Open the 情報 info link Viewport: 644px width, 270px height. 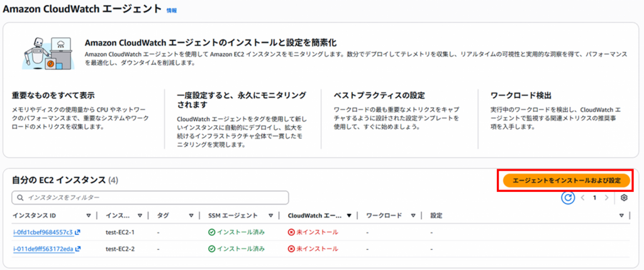click(171, 11)
